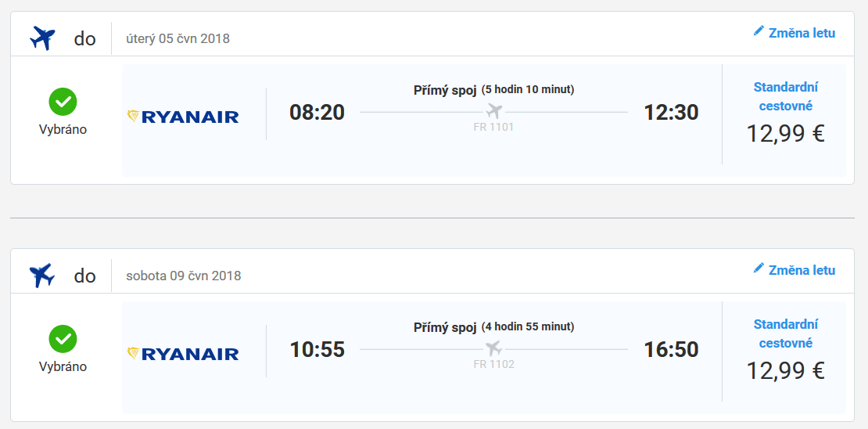Click the date úterý 05 čvn 2018
This screenshot has height=429, width=868.
(x=178, y=39)
